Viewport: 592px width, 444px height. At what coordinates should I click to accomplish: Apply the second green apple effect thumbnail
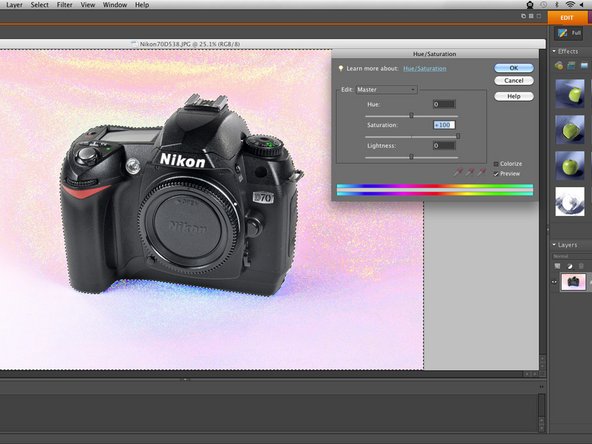[x=570, y=130]
